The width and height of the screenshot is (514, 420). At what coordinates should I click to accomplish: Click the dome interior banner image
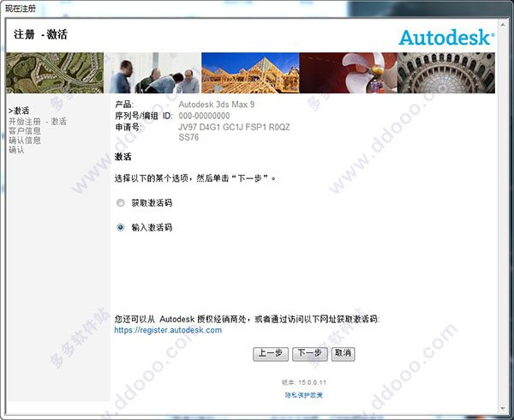click(446, 73)
